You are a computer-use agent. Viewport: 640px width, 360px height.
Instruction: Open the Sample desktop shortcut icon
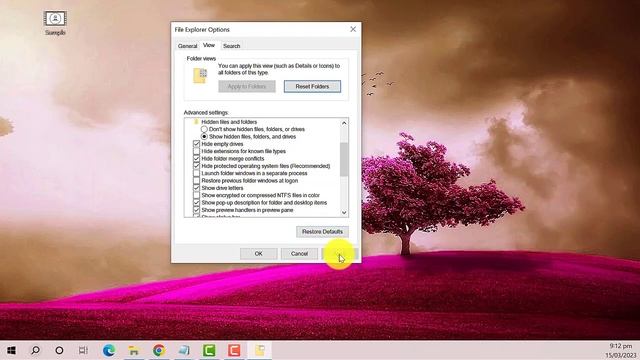(x=55, y=22)
